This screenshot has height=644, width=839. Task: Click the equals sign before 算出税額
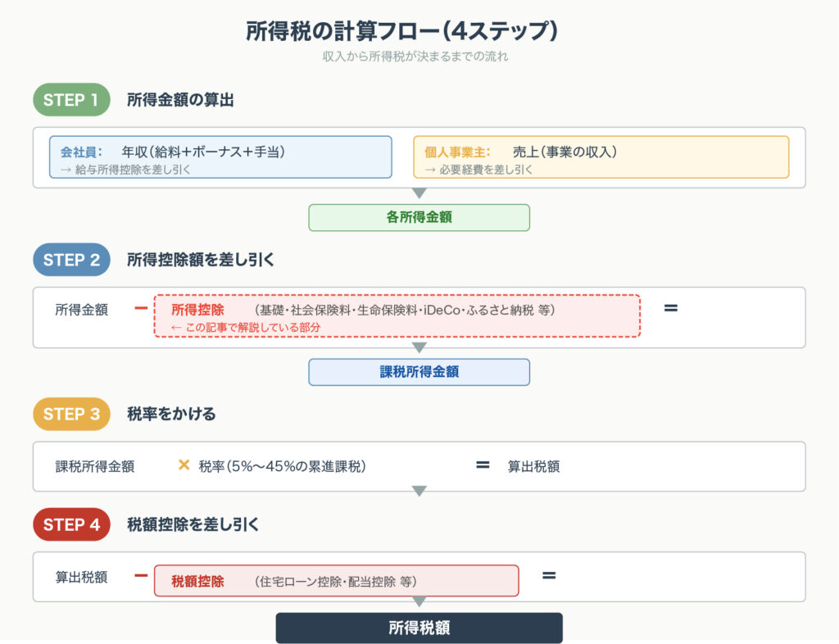pyautogui.click(x=483, y=465)
